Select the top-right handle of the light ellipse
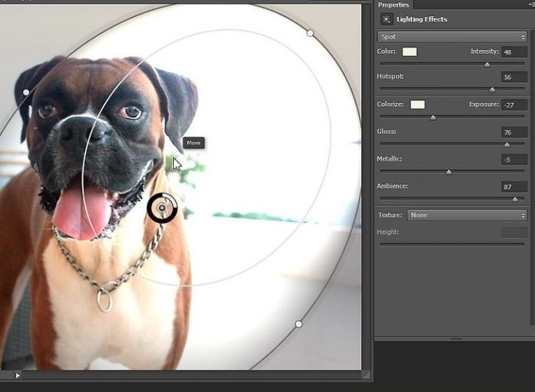Image resolution: width=535 pixels, height=392 pixels. coord(310,33)
